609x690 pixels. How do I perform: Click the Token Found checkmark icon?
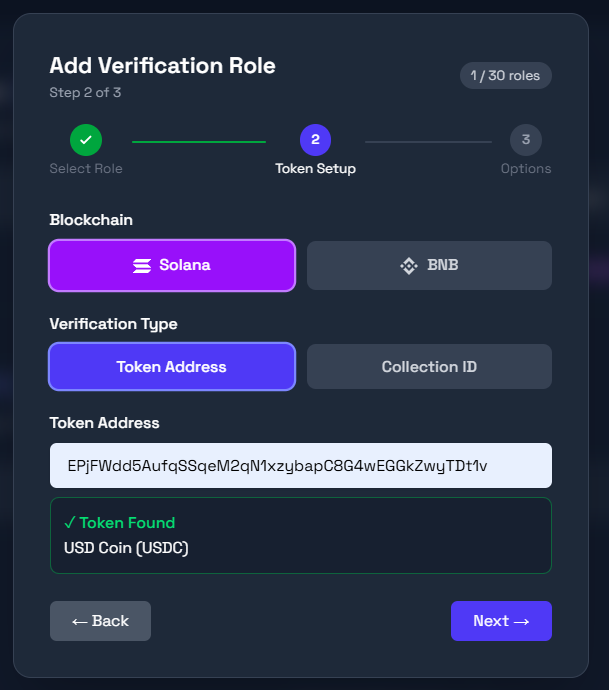(69, 523)
